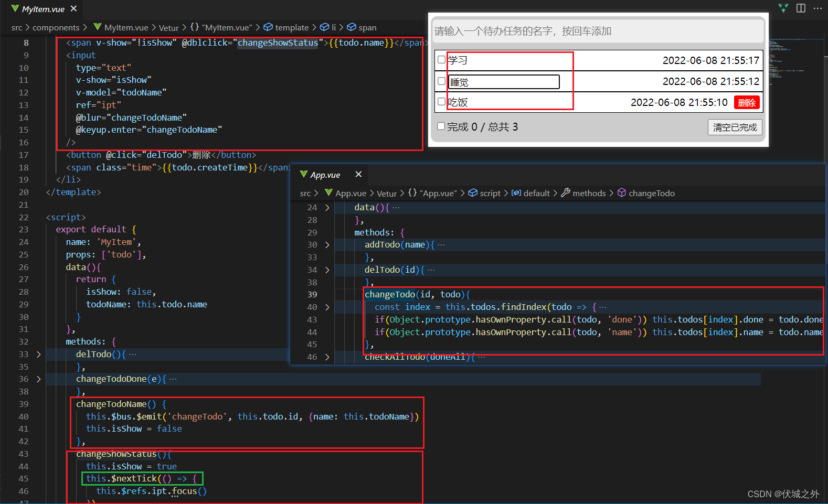Click timestamp 2022-06-08 21:55:12

click(711, 81)
